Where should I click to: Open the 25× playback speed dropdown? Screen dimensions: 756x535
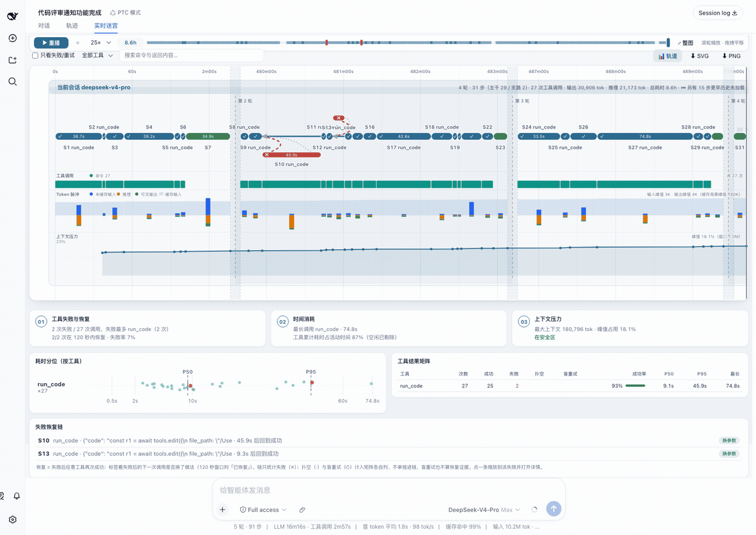(x=101, y=43)
